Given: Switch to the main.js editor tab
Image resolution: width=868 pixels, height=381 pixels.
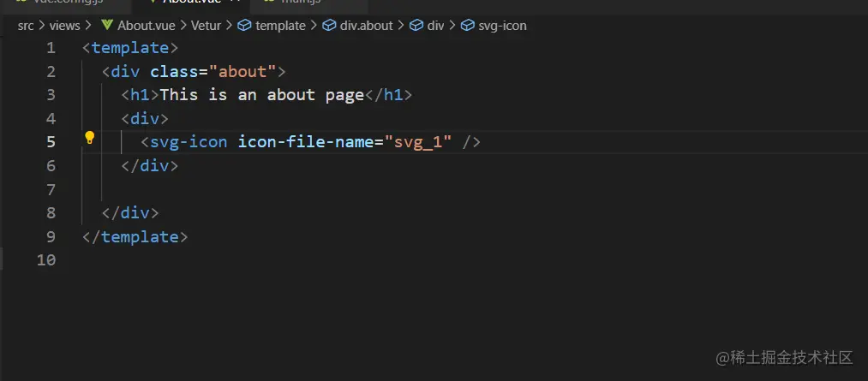Looking at the screenshot, I should coord(294,3).
